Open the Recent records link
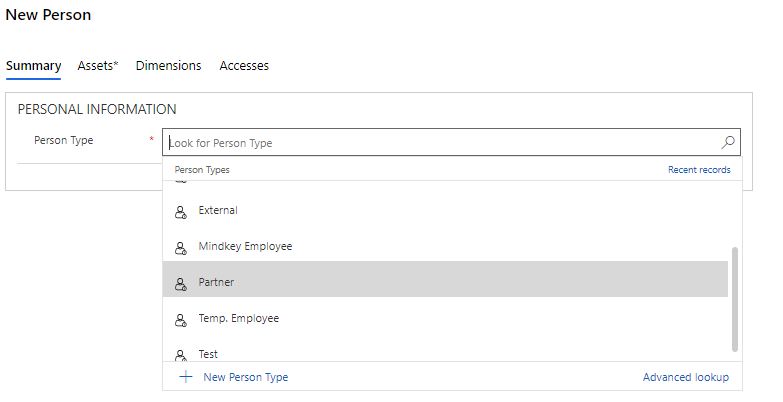This screenshot has width=783, height=402. (x=699, y=170)
